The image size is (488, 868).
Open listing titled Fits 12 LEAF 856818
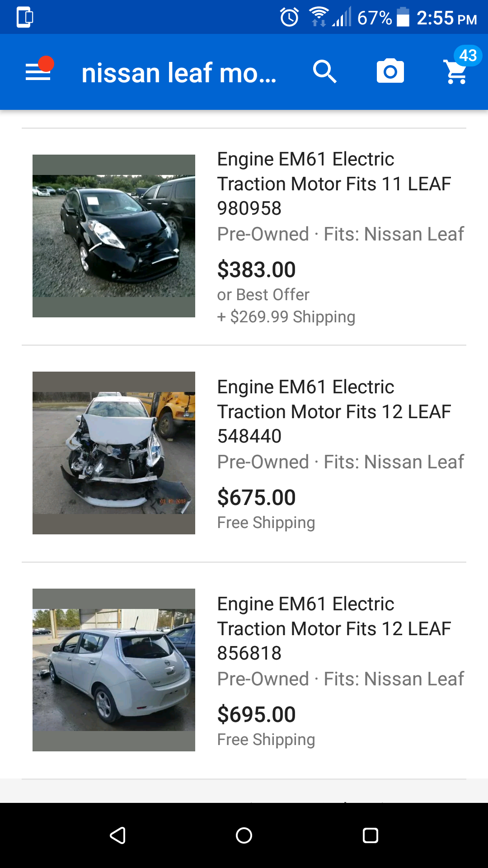tap(334, 628)
